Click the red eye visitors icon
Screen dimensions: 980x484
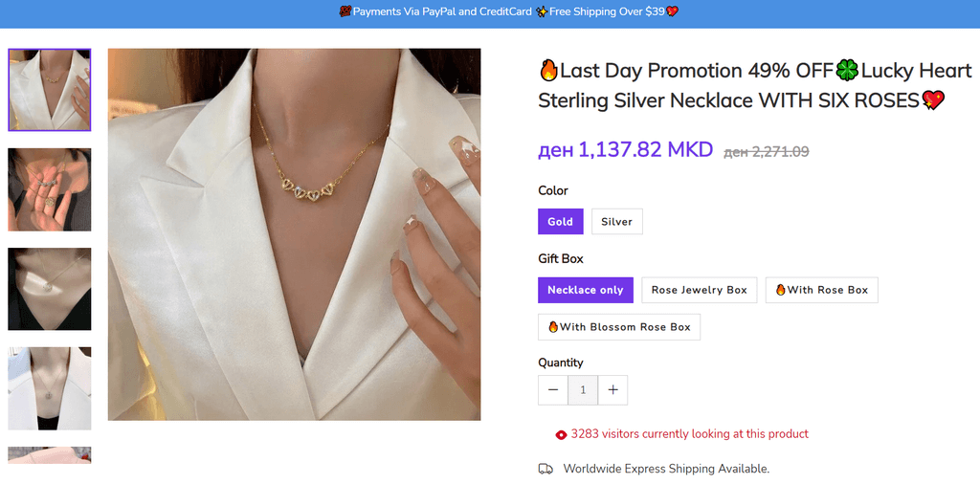pyautogui.click(x=561, y=434)
